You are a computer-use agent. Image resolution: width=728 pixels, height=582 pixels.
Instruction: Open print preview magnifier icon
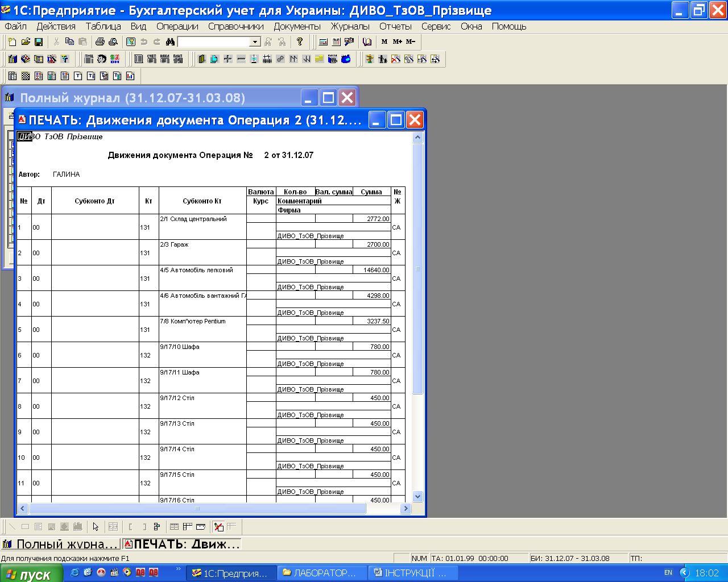113,41
